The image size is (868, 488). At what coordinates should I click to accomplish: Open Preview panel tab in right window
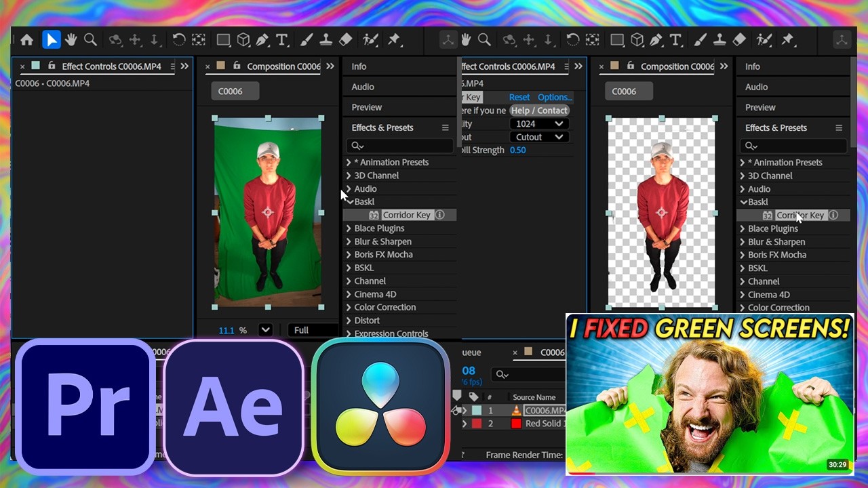tap(760, 107)
